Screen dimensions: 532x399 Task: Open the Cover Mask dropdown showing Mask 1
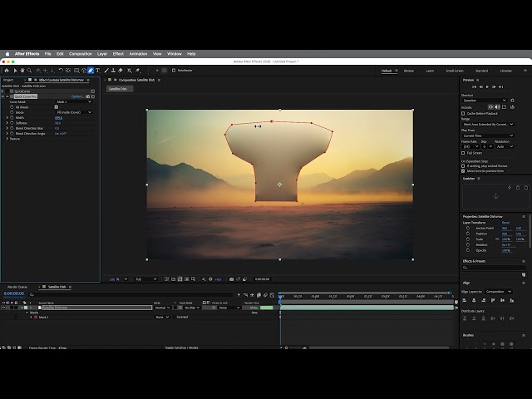74,101
